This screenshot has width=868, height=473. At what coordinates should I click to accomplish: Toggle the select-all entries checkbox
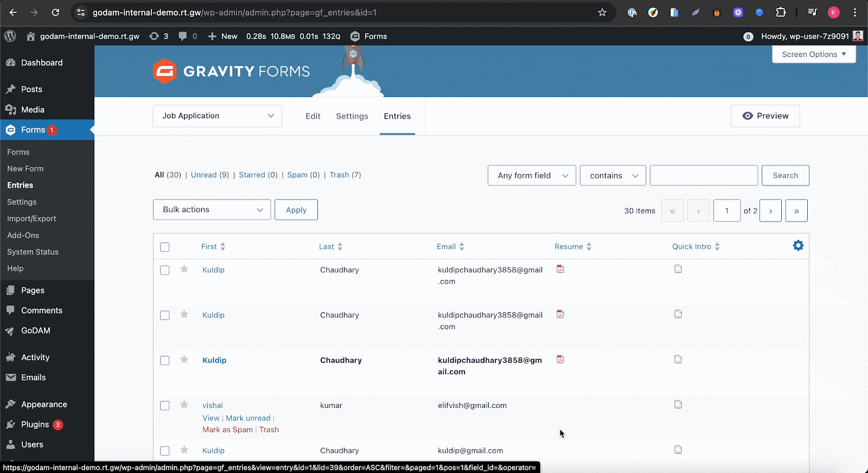[165, 247]
